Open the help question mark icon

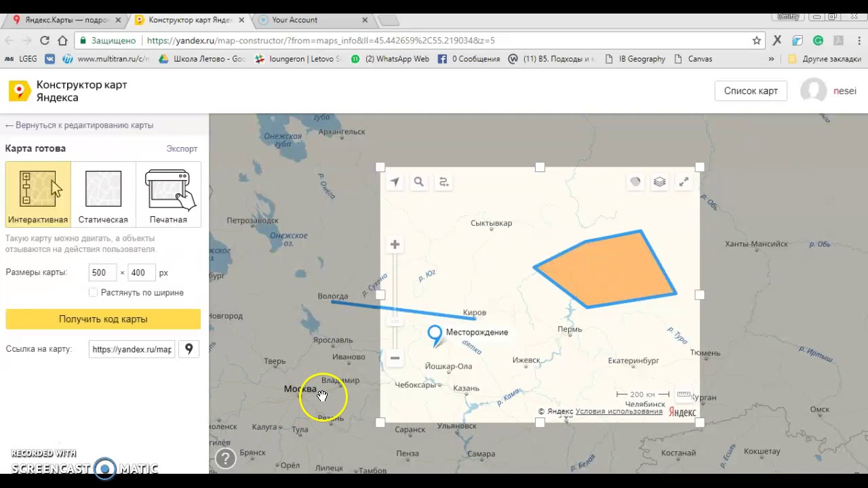pos(225,459)
